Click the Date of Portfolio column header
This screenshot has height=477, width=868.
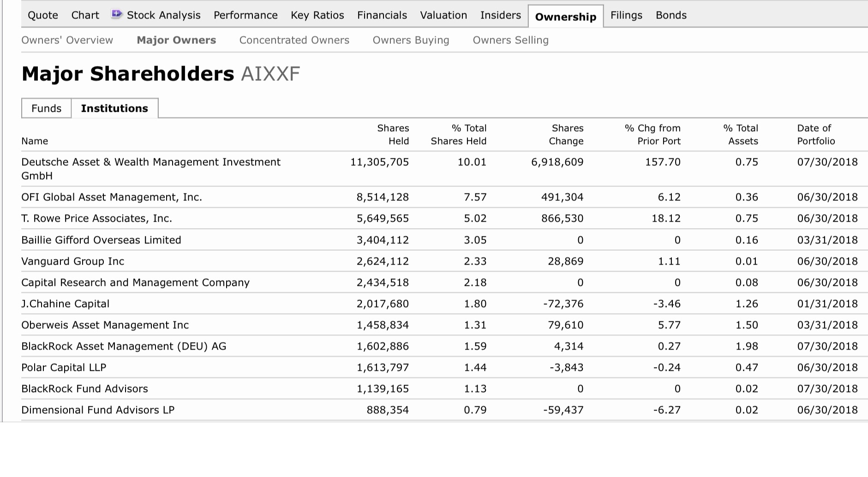[x=815, y=134]
